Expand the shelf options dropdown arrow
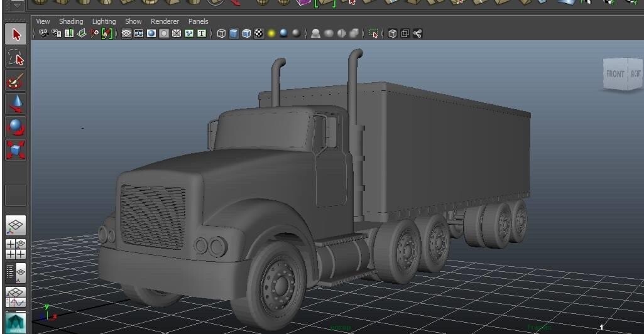644x334 pixels. coord(17,6)
